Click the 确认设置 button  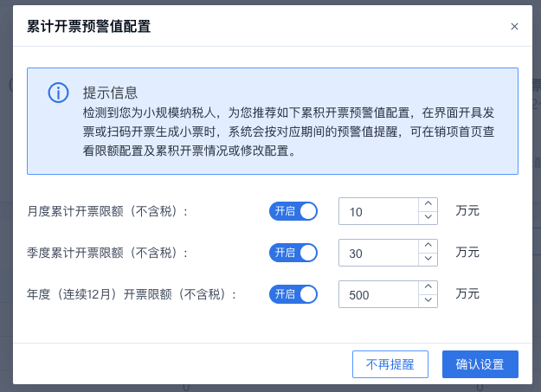(480, 364)
